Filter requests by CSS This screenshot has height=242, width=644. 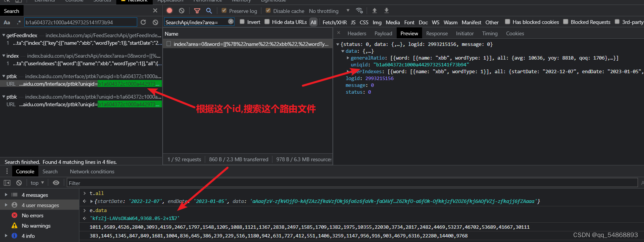click(x=364, y=22)
